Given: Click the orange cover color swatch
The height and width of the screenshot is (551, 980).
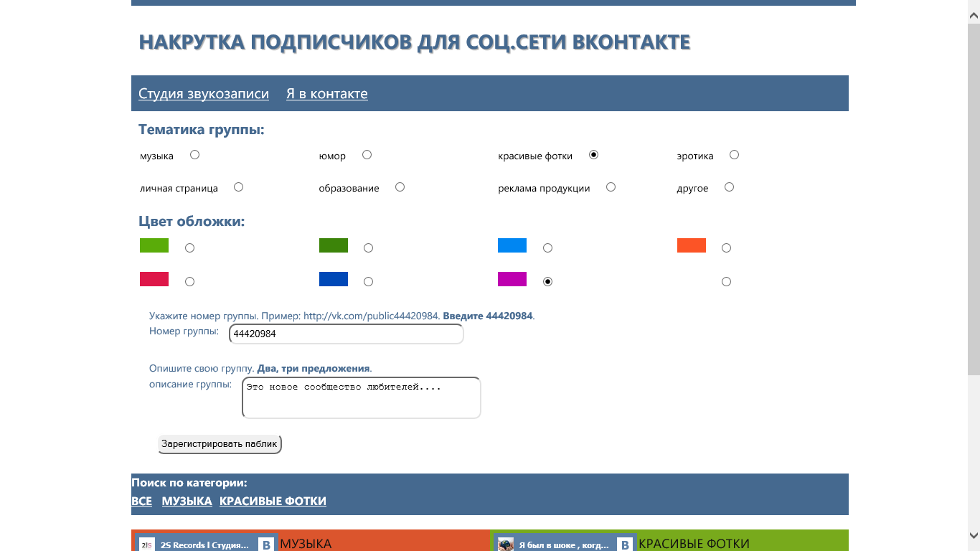Looking at the screenshot, I should click(x=692, y=245).
